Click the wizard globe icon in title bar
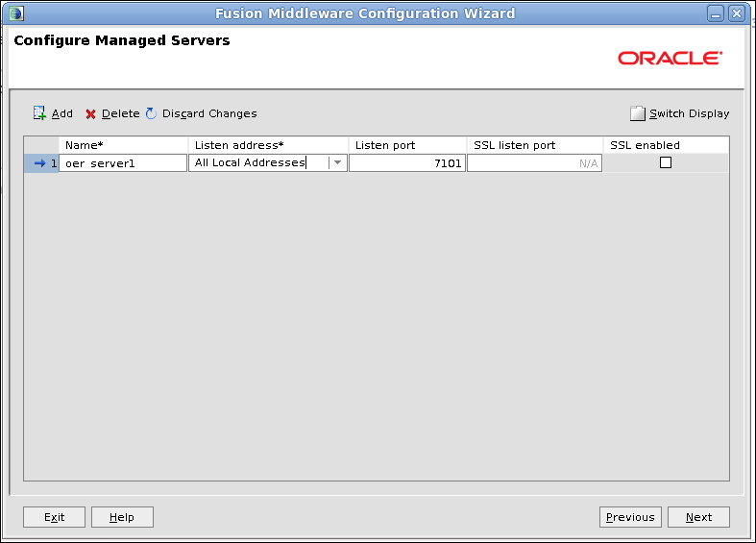The image size is (756, 543). click(x=16, y=13)
